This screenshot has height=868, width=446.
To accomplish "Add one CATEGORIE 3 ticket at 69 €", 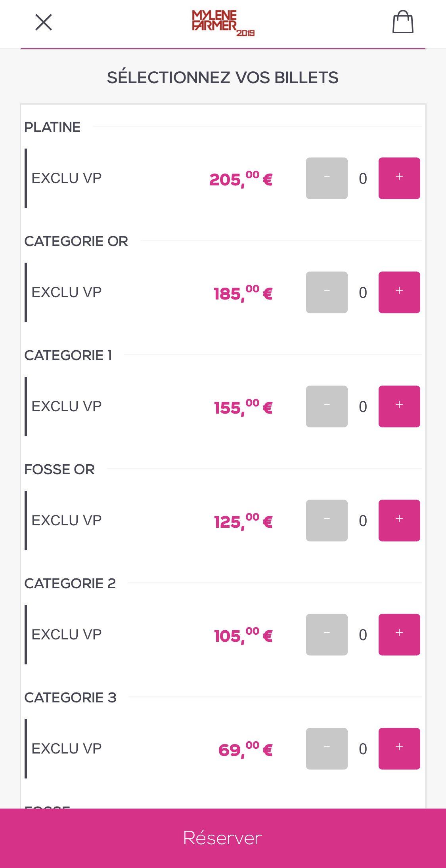I will (399, 749).
